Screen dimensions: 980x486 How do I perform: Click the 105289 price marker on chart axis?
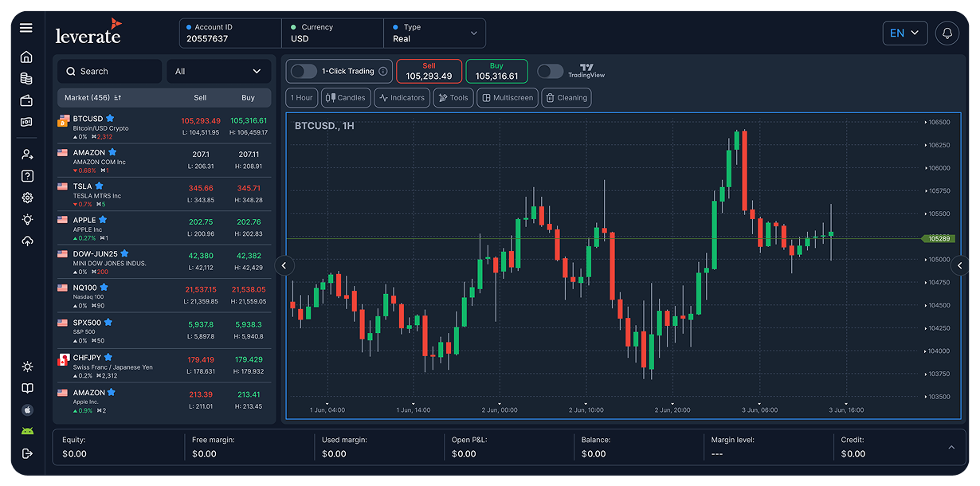(x=937, y=238)
